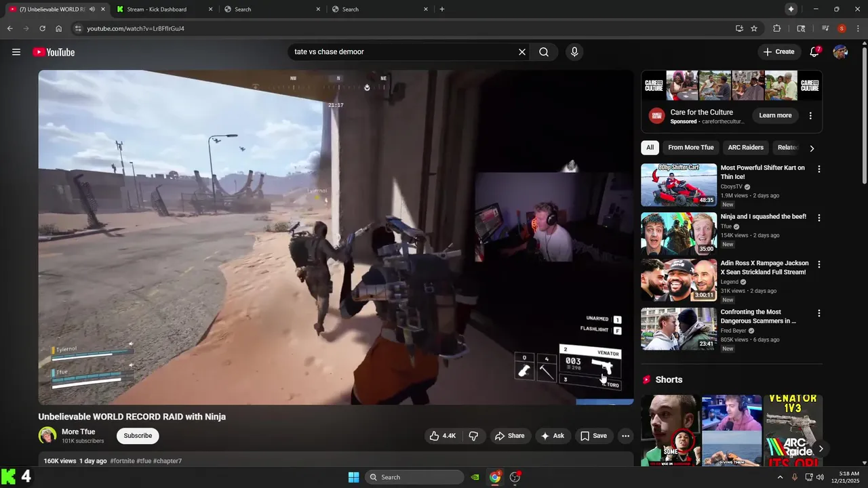Open options for Care for the Culture ad
This screenshot has width=868, height=488.
click(810, 116)
